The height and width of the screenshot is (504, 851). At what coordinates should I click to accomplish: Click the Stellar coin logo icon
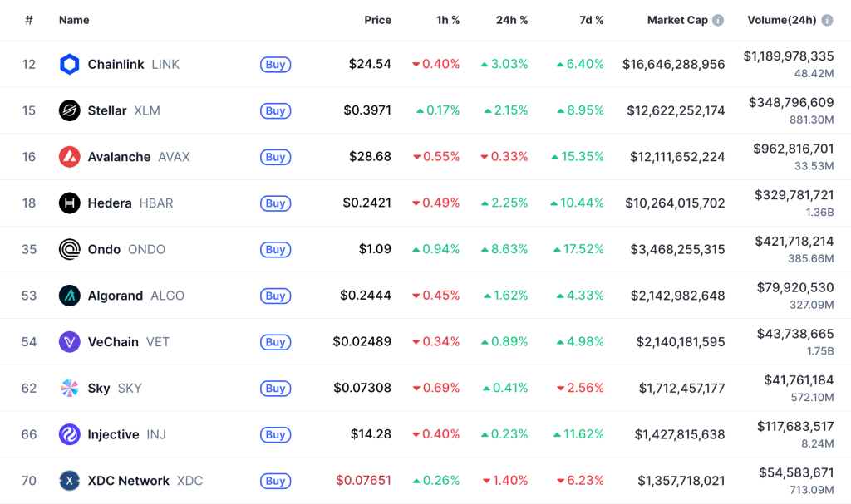pos(70,110)
